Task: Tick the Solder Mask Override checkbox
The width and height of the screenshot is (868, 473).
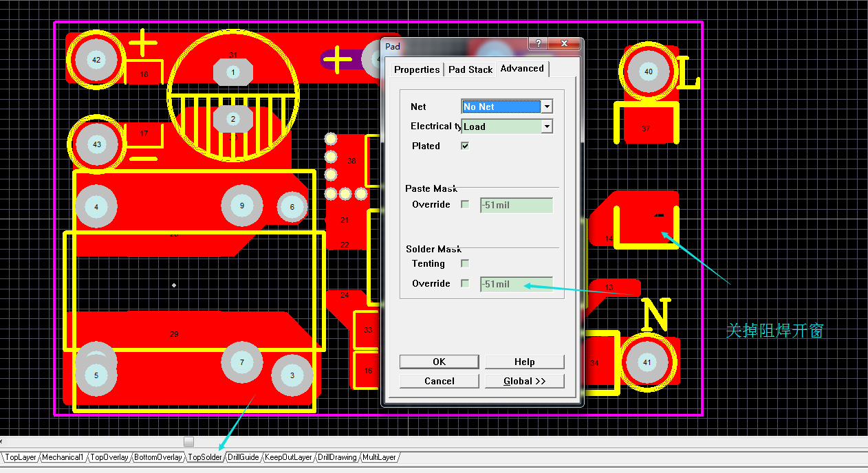Action: 465,283
